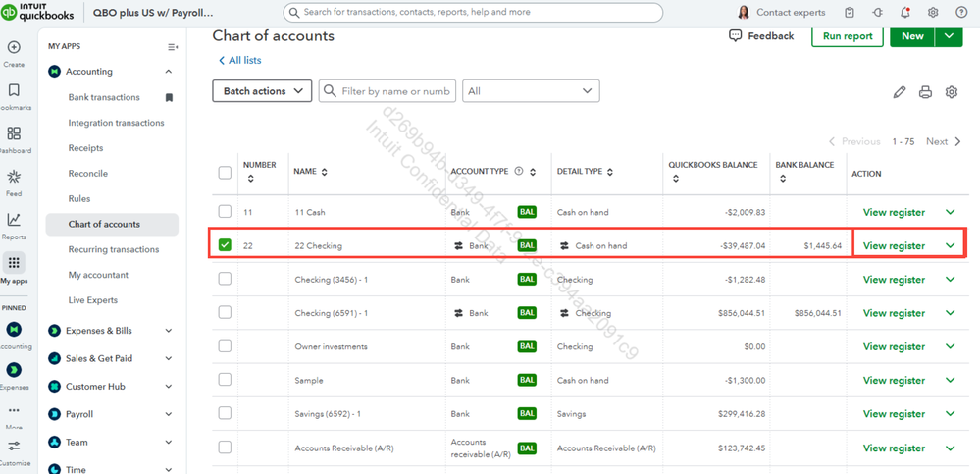The width and height of the screenshot is (980, 474).
Task: Check the 11 Cash row checkbox
Action: tap(225, 211)
